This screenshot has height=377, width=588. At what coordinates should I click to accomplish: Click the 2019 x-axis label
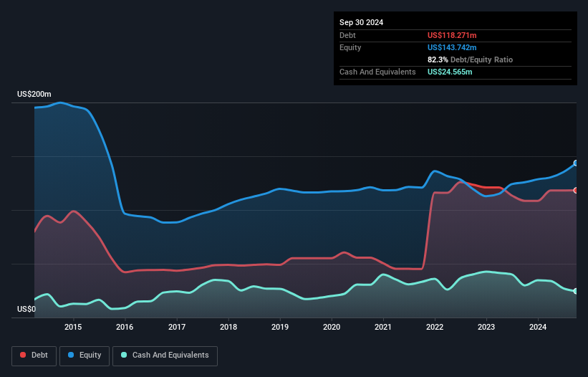pyautogui.click(x=280, y=327)
